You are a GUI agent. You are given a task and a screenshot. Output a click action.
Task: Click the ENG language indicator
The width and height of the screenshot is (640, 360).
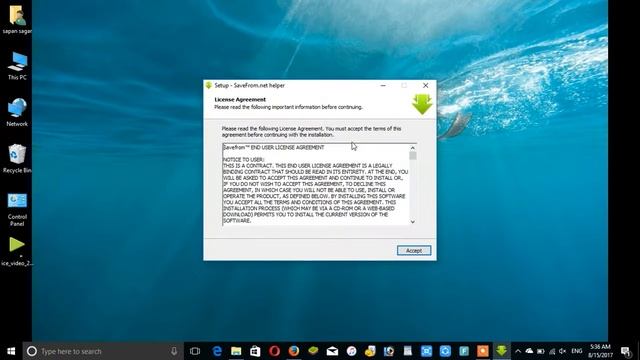coord(577,351)
